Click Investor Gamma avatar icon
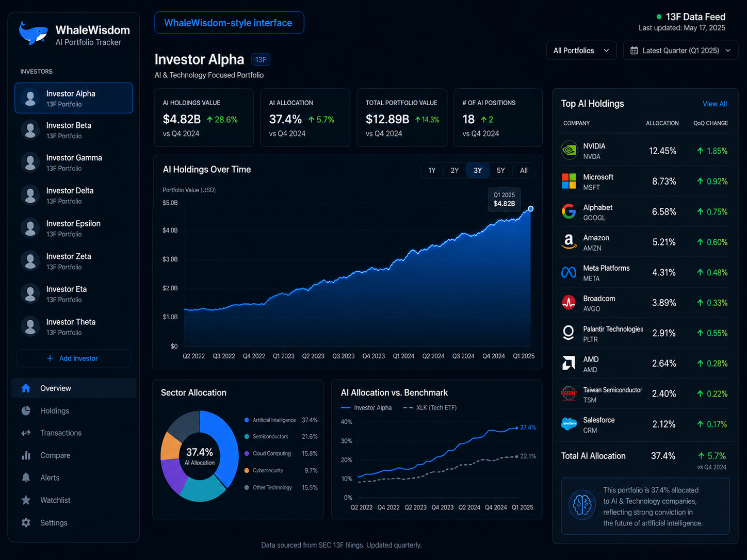 (30, 162)
